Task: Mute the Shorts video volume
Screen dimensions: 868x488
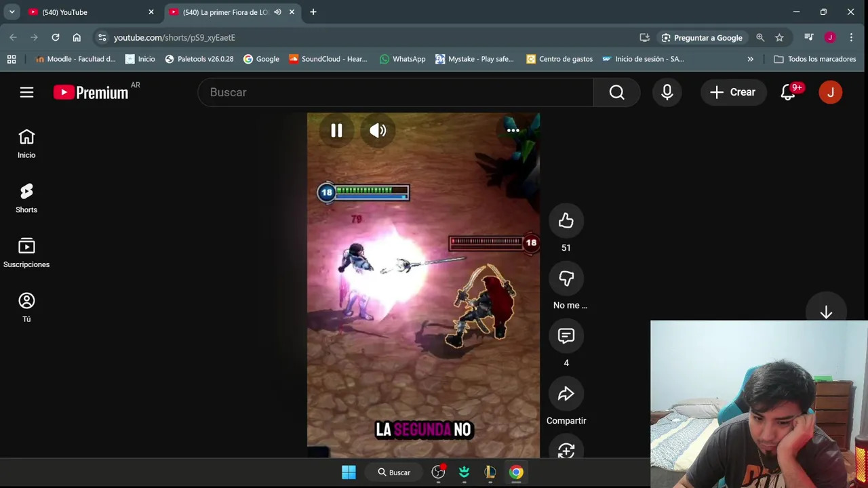Action: click(x=378, y=131)
